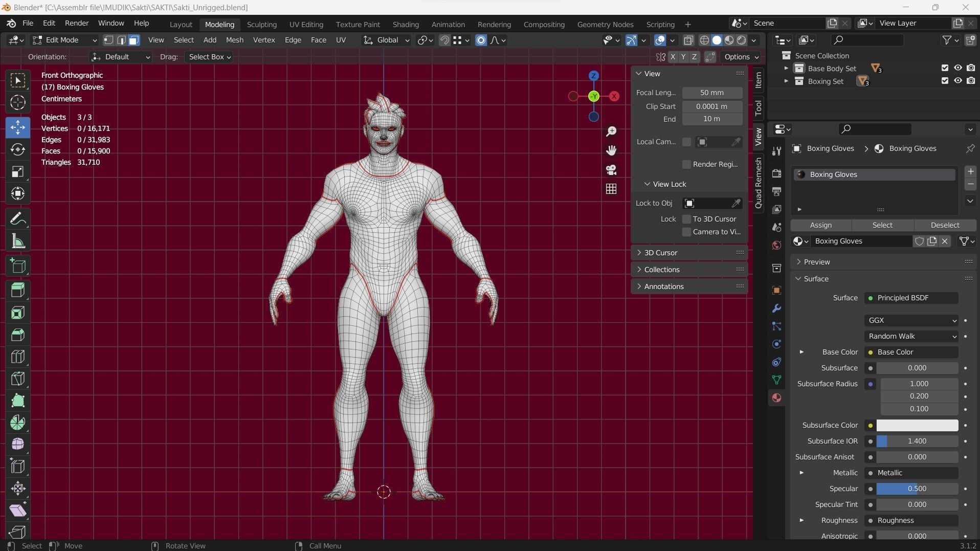This screenshot has width=980, height=551.
Task: Enable the Local Camera checkbox
Action: point(687,142)
